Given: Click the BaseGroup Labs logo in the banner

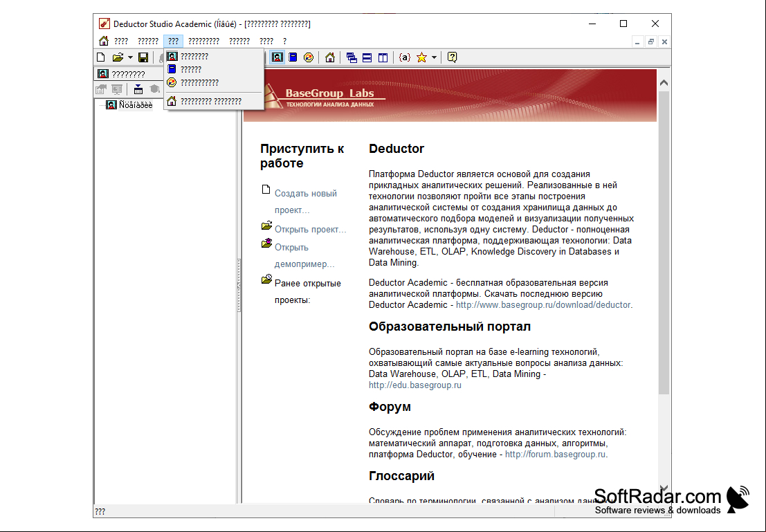Looking at the screenshot, I should tap(325, 96).
